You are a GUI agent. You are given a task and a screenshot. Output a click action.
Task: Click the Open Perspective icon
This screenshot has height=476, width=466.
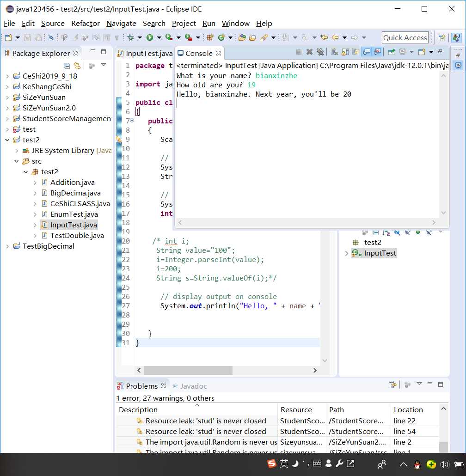(441, 38)
